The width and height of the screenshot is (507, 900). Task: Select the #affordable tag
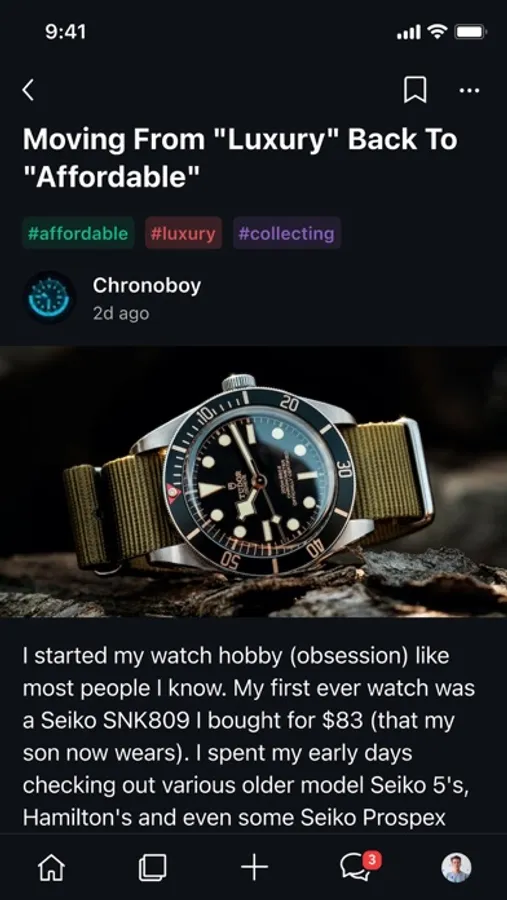point(78,233)
